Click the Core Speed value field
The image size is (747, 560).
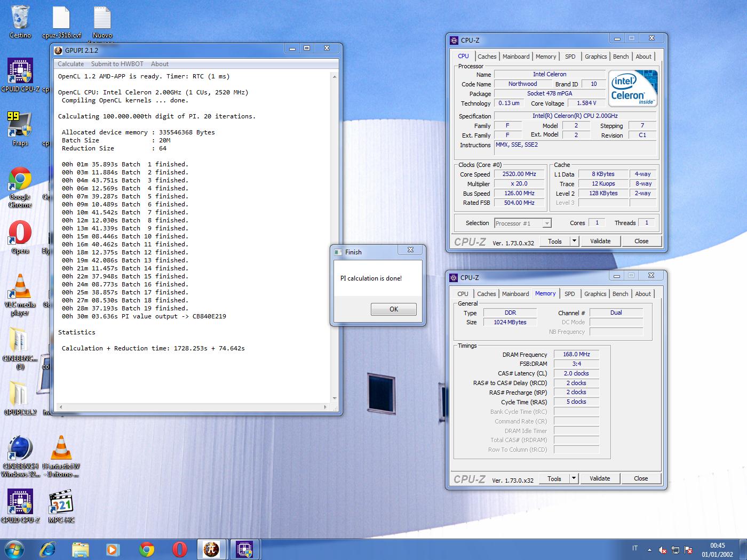tap(519, 174)
